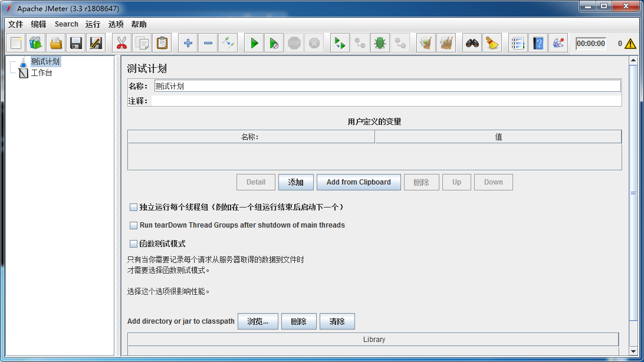Open Help question mark book icon
This screenshot has height=362, width=644.
point(538,43)
